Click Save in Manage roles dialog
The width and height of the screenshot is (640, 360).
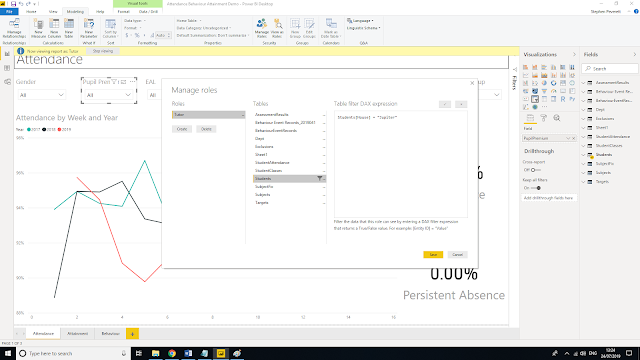433,254
